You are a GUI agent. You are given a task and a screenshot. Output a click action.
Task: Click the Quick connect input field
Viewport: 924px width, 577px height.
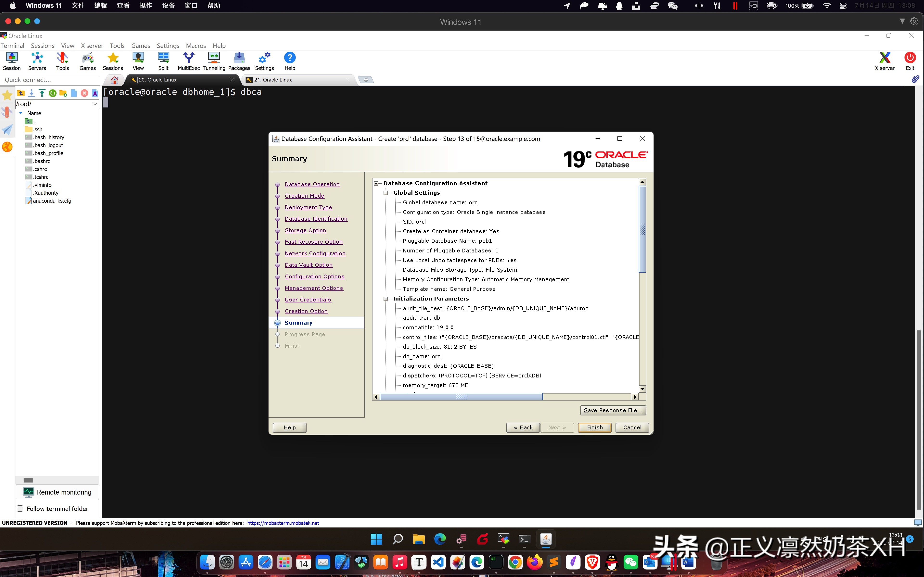pyautogui.click(x=50, y=80)
